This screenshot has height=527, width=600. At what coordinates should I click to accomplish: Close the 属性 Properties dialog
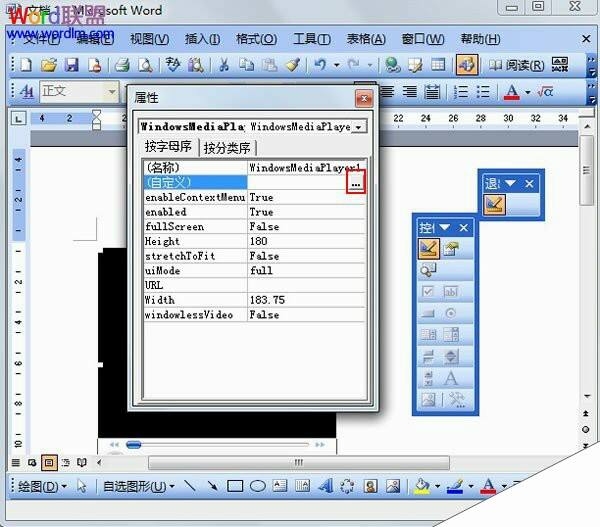pyautogui.click(x=364, y=99)
